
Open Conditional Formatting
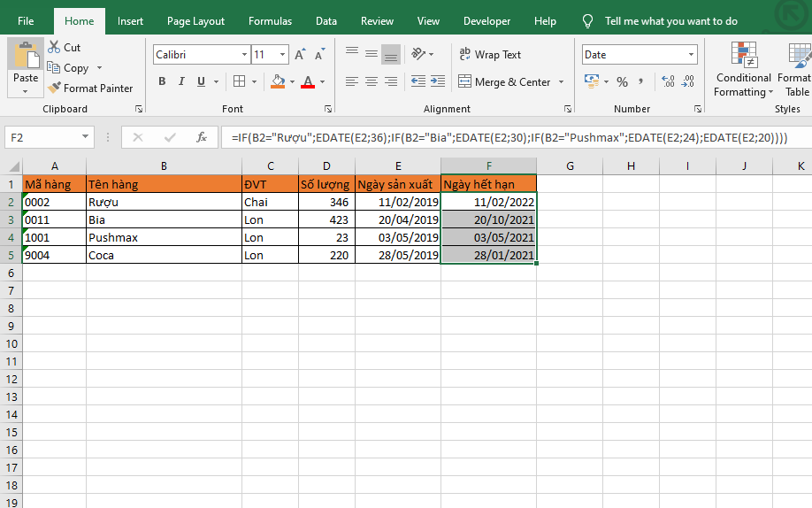pyautogui.click(x=743, y=71)
